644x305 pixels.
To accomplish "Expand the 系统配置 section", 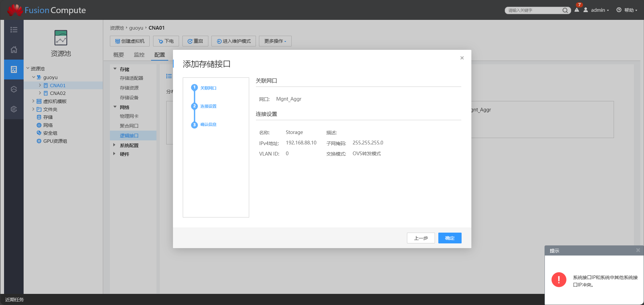I will (114, 145).
